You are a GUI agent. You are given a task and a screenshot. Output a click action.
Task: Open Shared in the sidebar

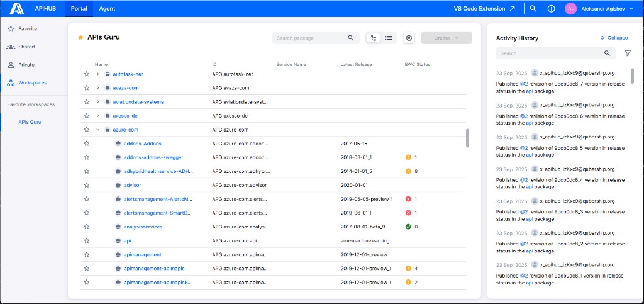tap(26, 47)
